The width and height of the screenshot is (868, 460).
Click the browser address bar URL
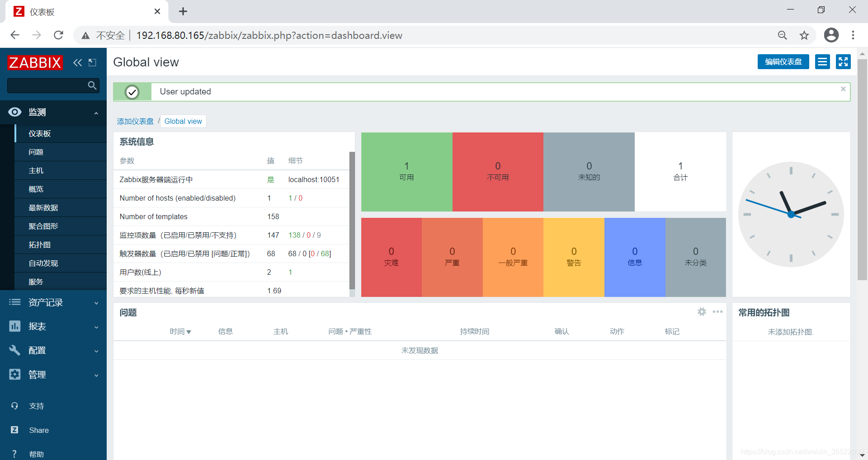(269, 35)
